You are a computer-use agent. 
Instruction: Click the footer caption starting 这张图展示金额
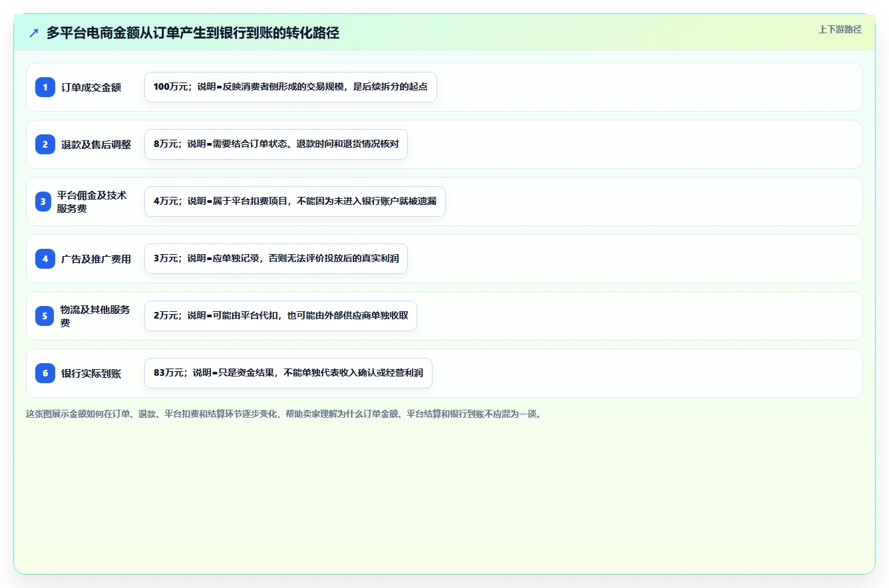tap(285, 414)
